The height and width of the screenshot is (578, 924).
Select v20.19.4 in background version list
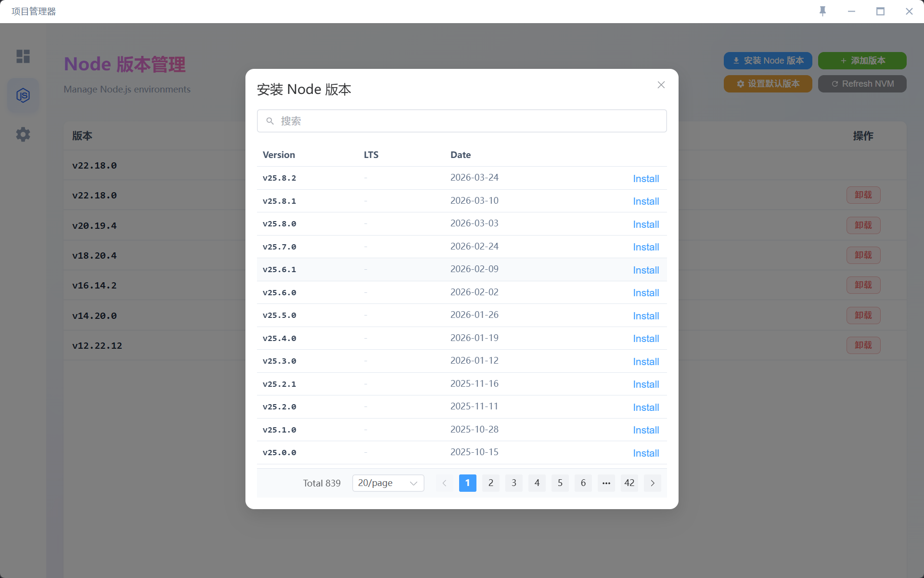94,226
